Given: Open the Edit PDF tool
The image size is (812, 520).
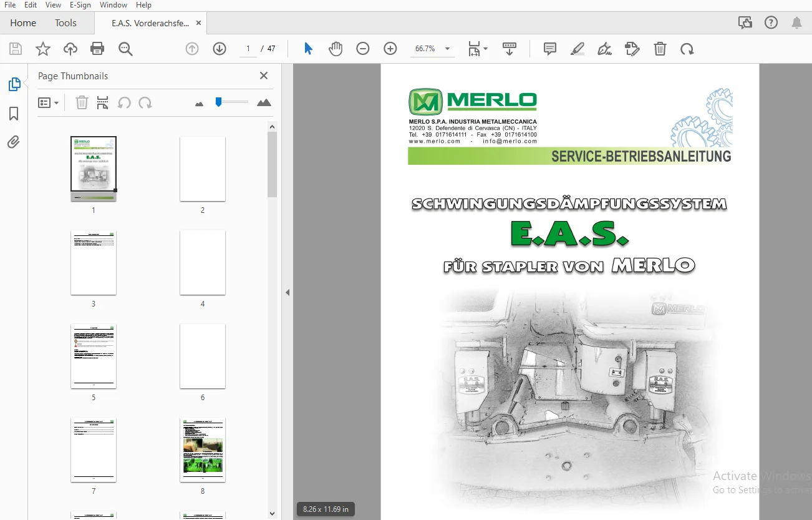Looking at the screenshot, I should (x=632, y=49).
